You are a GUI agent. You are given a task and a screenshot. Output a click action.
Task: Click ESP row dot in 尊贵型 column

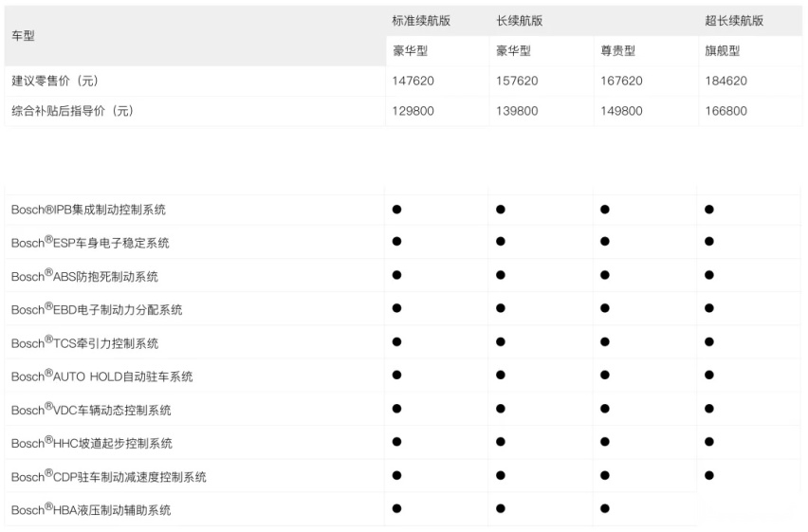tap(605, 241)
